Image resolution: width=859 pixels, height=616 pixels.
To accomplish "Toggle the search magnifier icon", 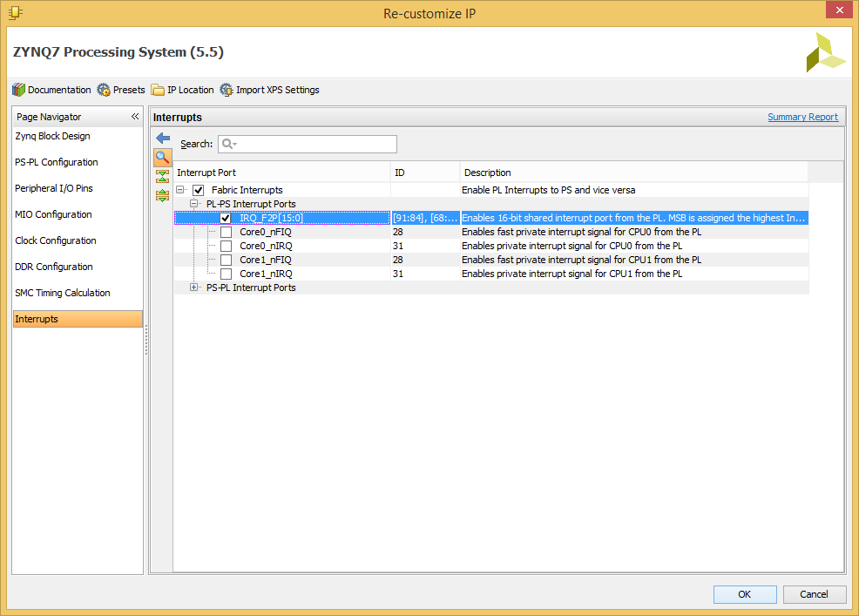I will pos(163,158).
